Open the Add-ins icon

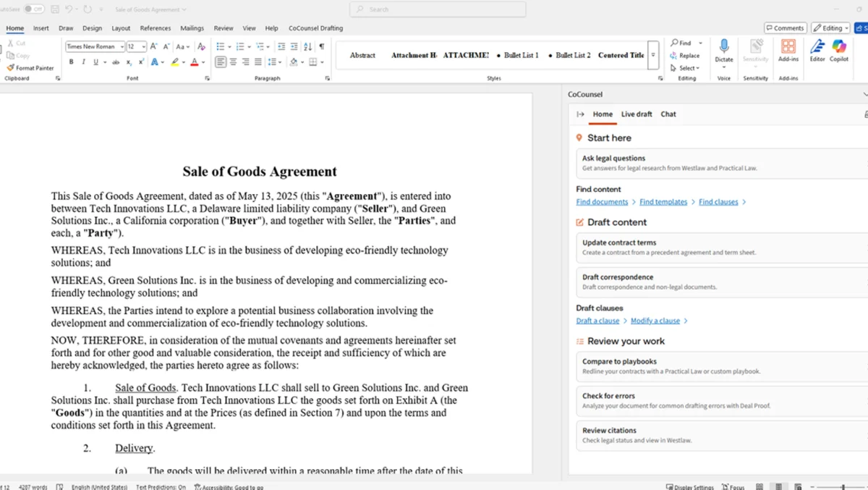coord(788,52)
